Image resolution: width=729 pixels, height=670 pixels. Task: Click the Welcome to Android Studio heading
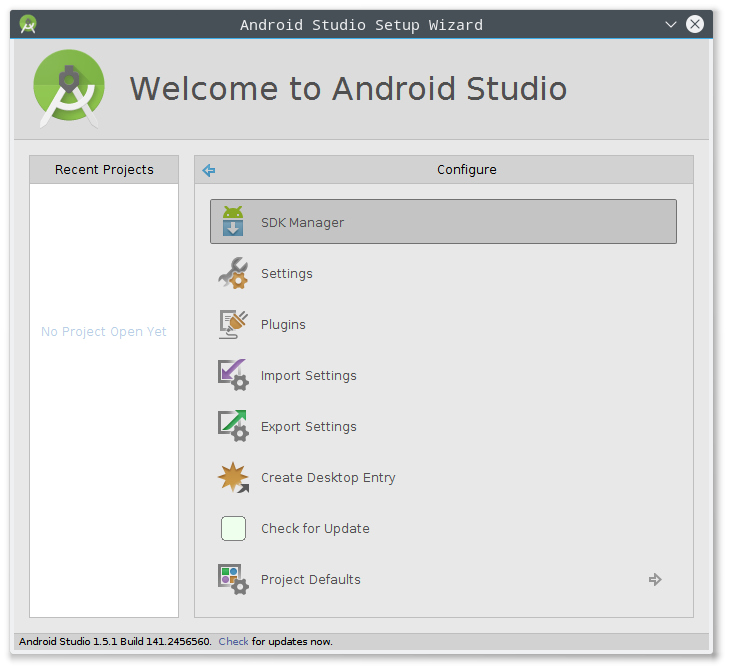click(x=348, y=88)
